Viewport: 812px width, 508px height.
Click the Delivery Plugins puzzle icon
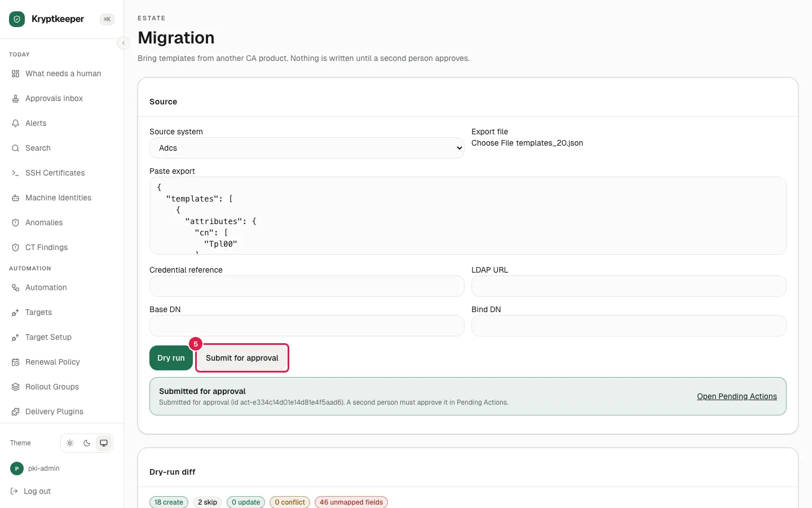coord(15,411)
